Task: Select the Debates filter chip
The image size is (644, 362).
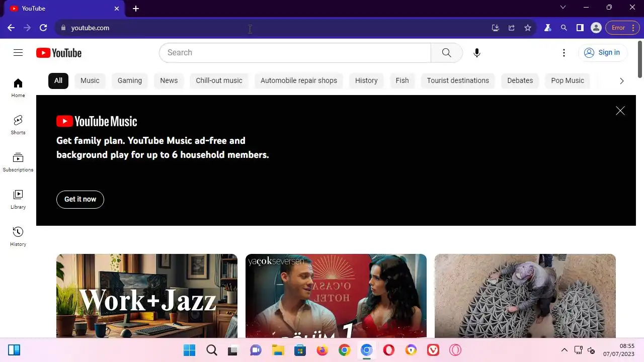Action: 520,80
